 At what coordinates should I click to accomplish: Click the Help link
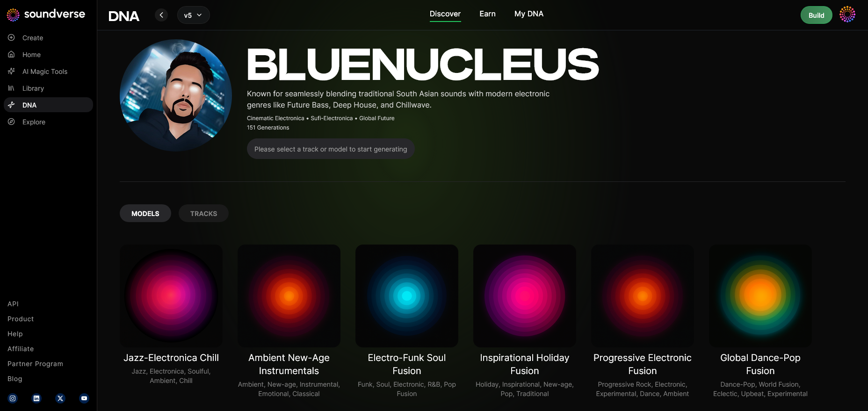tap(15, 334)
